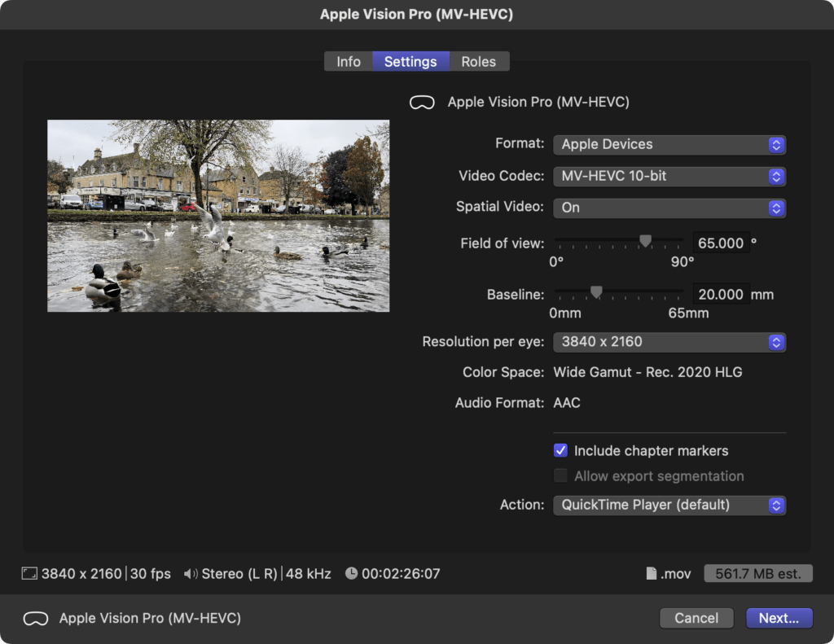Click the 'AAC' audio format value
Screen dimensions: 834x644
pos(567,403)
